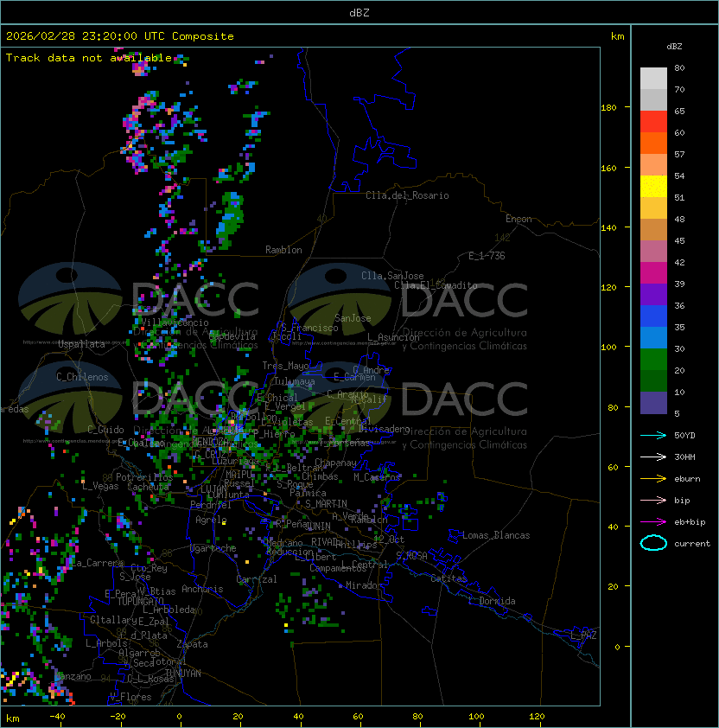Click the 'S_ROSA' place label

(411, 556)
